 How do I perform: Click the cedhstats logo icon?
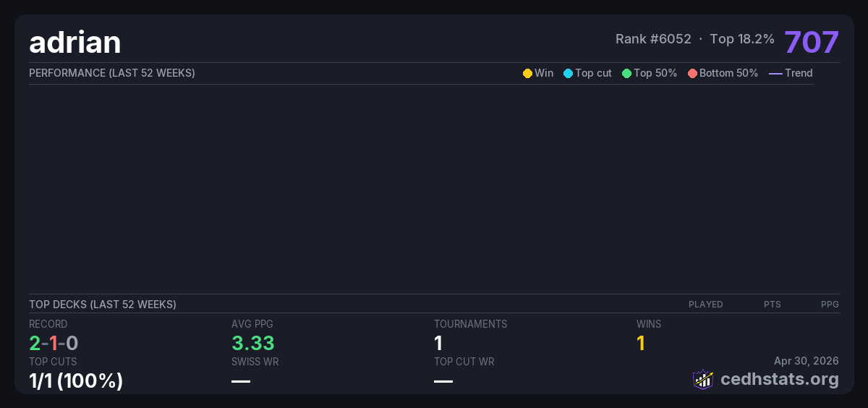(x=703, y=379)
